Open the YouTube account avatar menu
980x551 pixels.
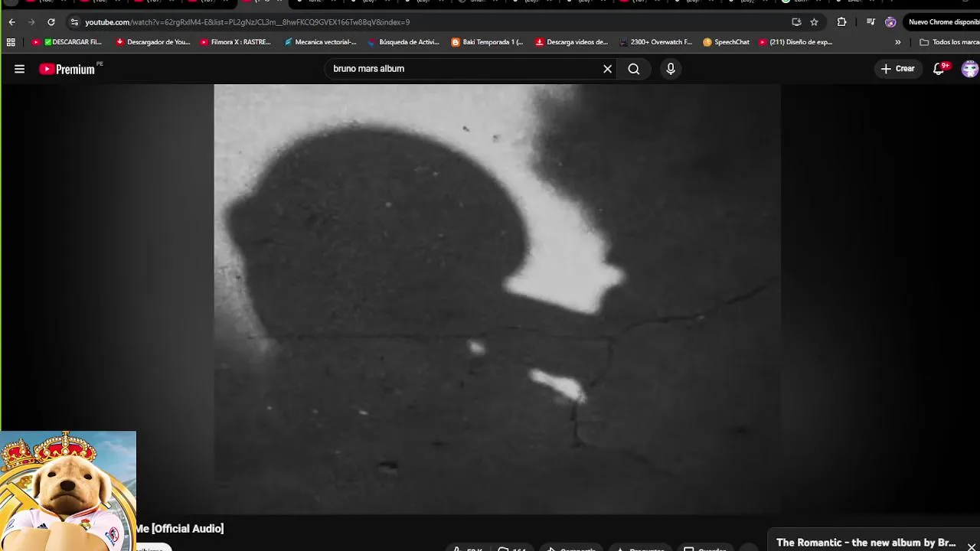click(x=970, y=69)
